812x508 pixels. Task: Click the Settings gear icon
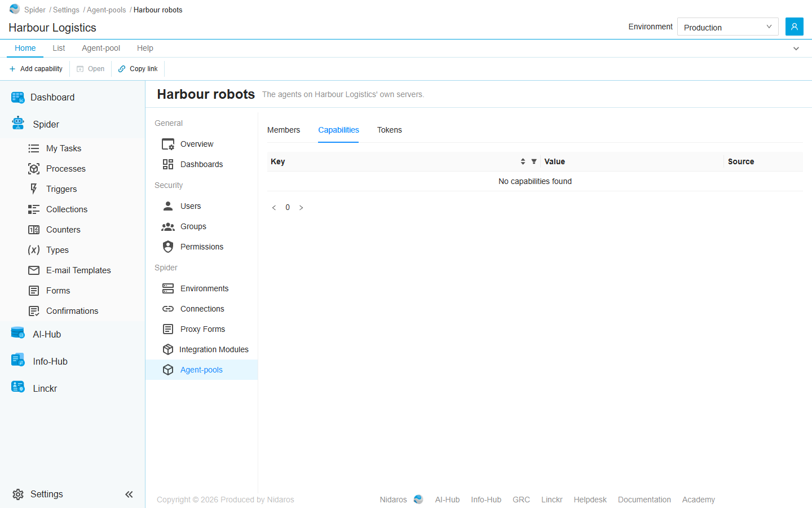(x=18, y=494)
